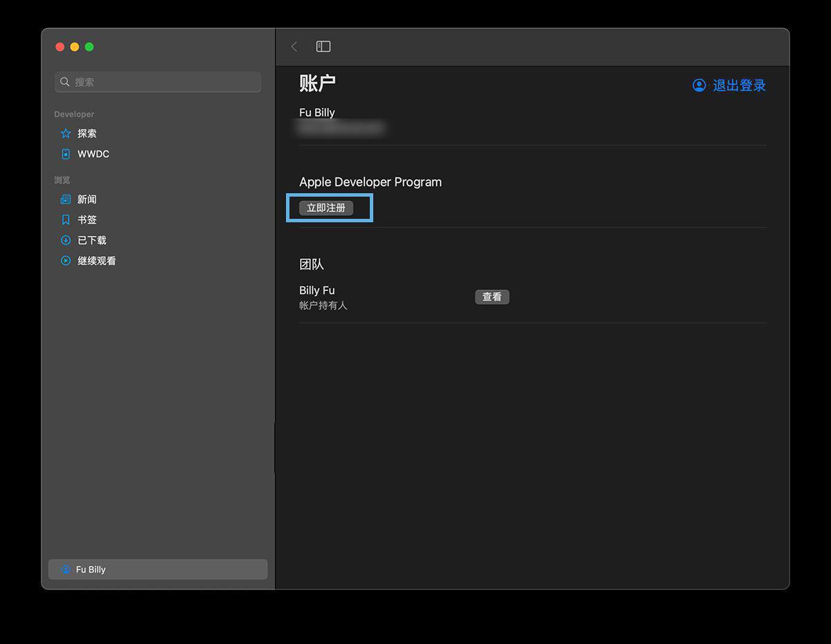Click 查看 next to Billy Fu team
Viewport: 831px width, 644px height.
492,296
